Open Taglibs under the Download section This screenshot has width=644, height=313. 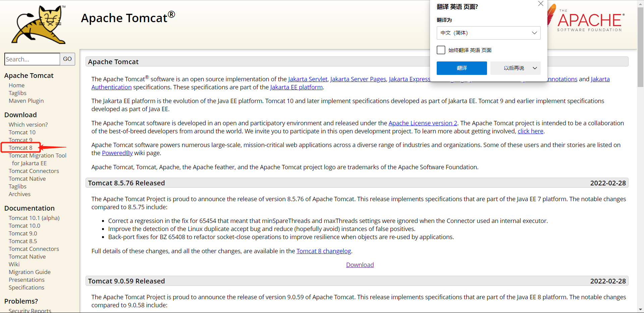pyautogui.click(x=17, y=186)
